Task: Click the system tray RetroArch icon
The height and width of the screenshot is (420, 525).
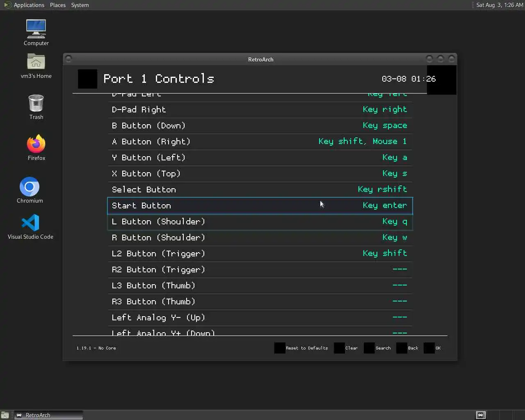Action: 481,415
